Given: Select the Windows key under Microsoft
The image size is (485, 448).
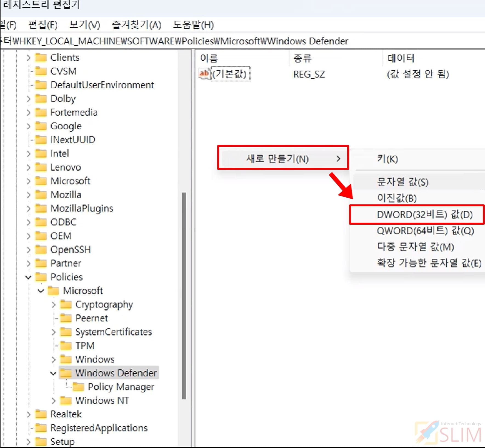Looking at the screenshot, I should point(95,359).
